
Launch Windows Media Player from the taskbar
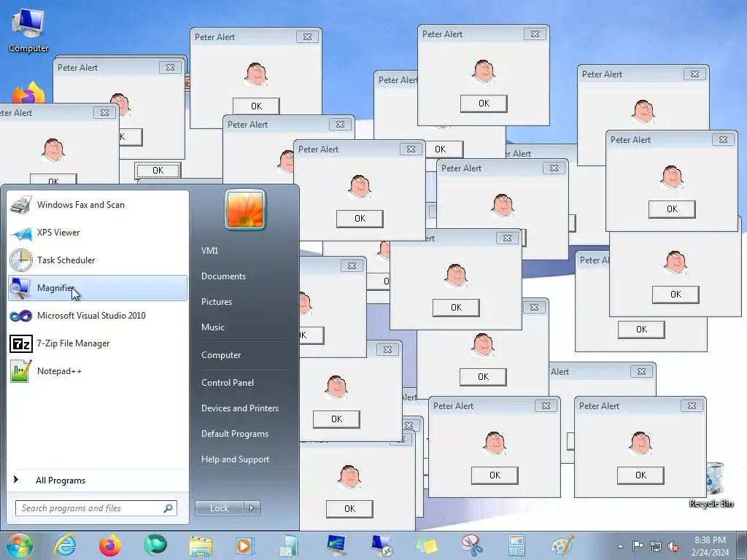pyautogui.click(x=245, y=545)
